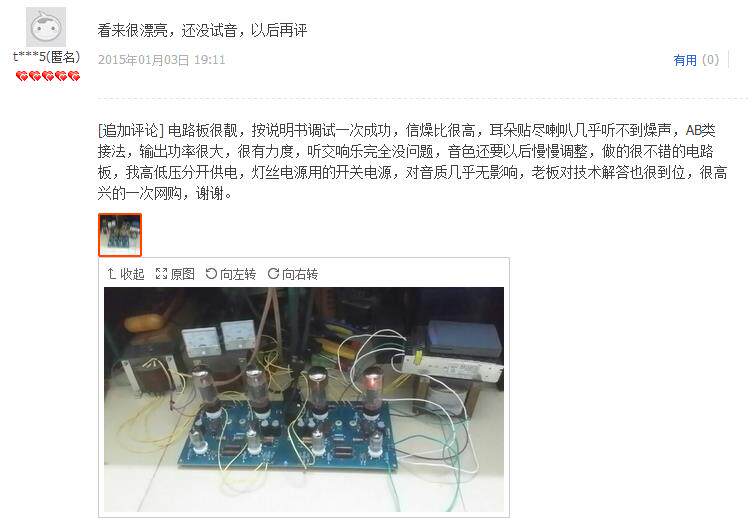This screenshot has width=753, height=532.
Task: Click the middle heart in the rating row
Action: click(x=48, y=76)
